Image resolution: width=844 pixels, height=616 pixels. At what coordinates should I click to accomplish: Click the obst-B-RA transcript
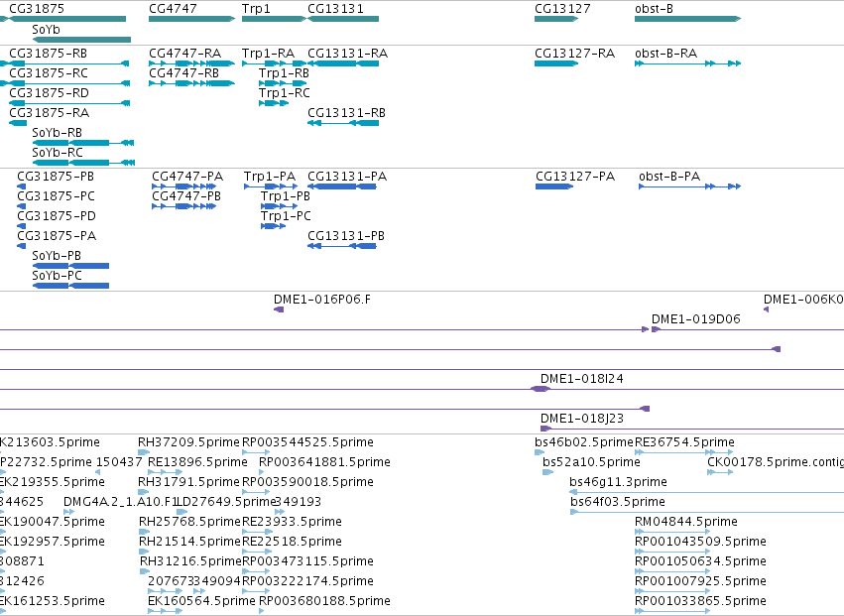688,63
